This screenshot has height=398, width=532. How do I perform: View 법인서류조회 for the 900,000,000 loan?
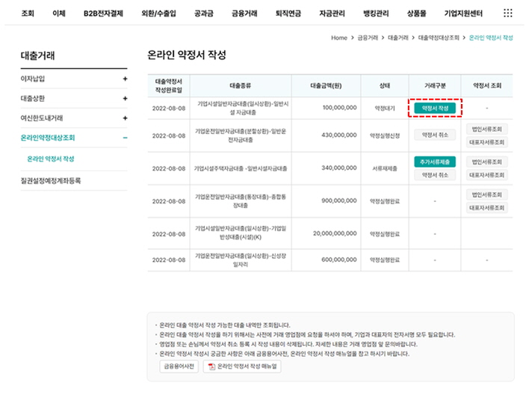(487, 195)
